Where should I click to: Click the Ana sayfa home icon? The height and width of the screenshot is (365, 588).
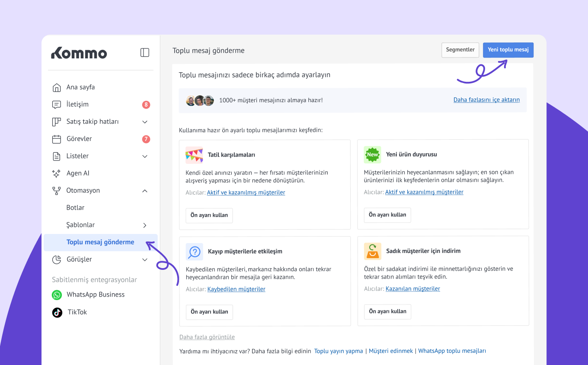pyautogui.click(x=57, y=87)
